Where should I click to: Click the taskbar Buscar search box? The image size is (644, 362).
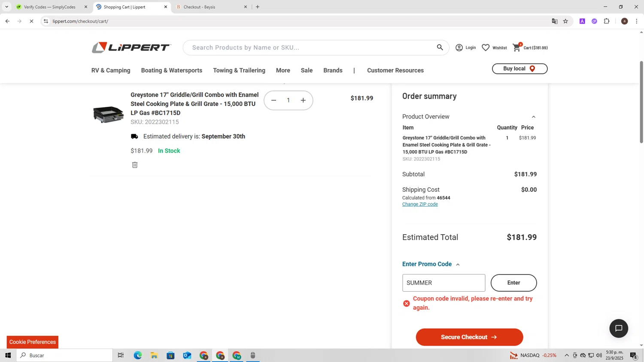(x=64, y=355)
